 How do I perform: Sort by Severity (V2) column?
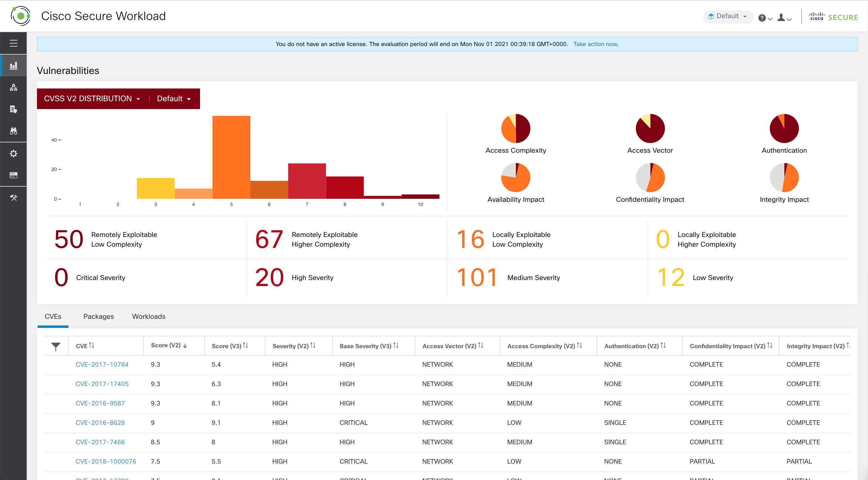tap(294, 346)
